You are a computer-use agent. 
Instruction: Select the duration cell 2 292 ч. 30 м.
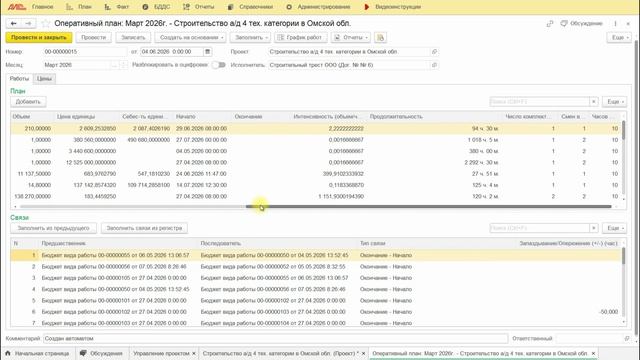[434, 162]
